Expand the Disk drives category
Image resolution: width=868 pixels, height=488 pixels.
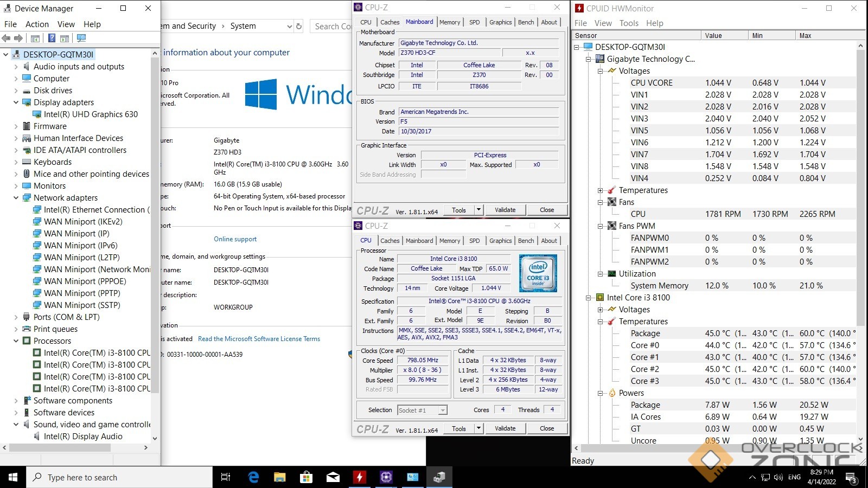[x=16, y=91]
